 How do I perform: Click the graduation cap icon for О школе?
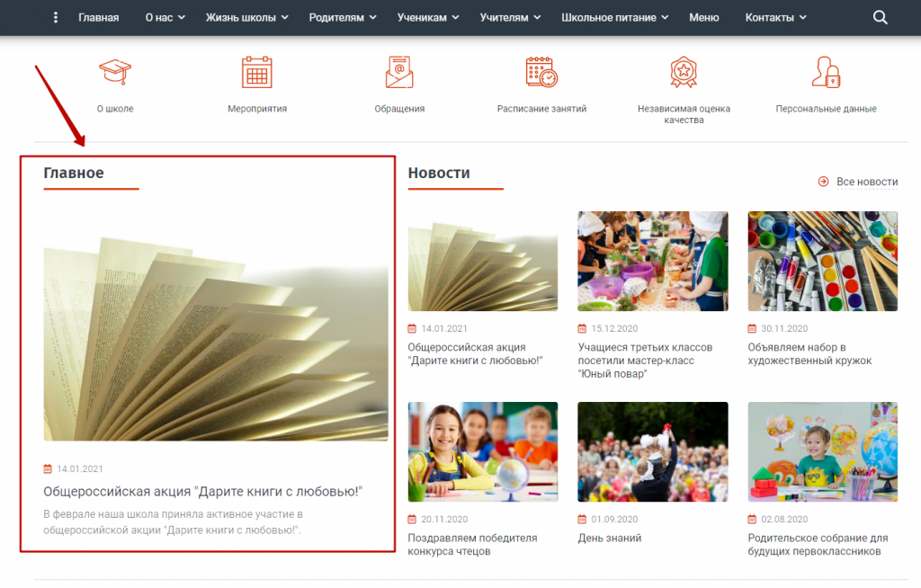tap(115, 72)
